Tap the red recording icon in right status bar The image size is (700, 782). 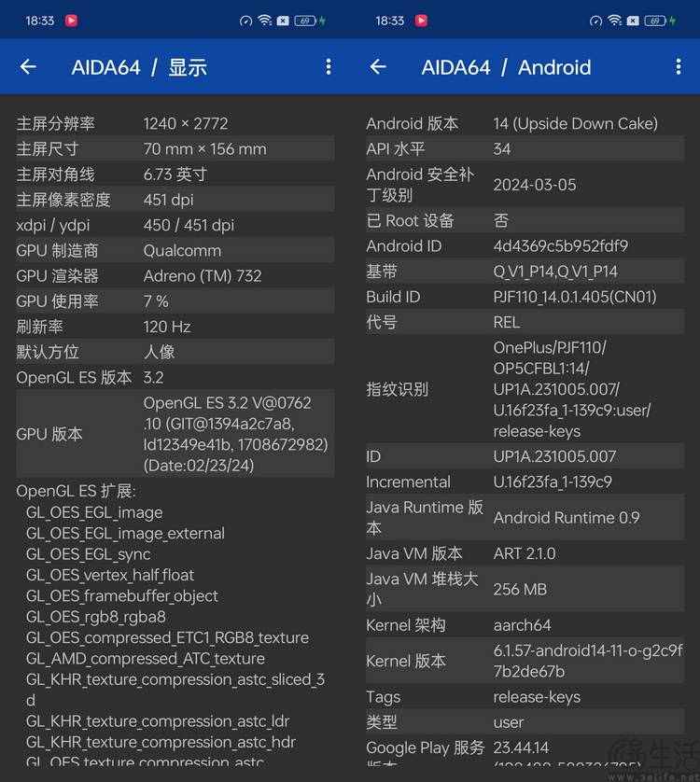coord(422,21)
